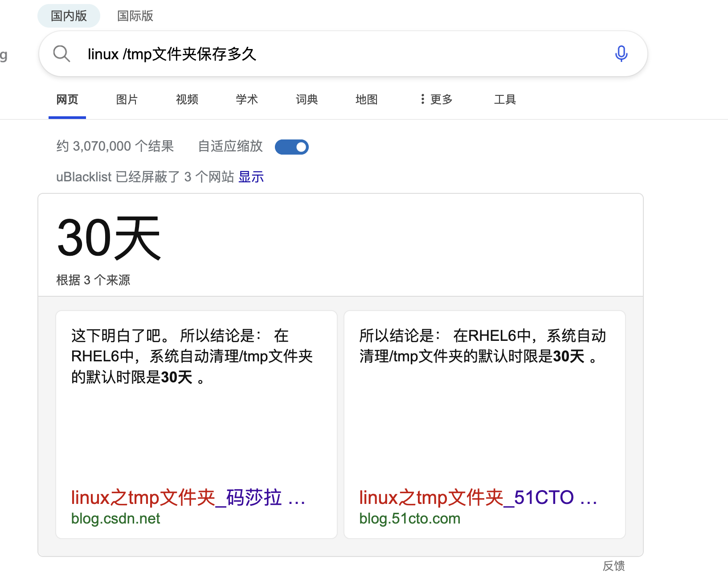Expand the 更多 menu
This screenshot has width=728, height=581.
coord(441,99)
